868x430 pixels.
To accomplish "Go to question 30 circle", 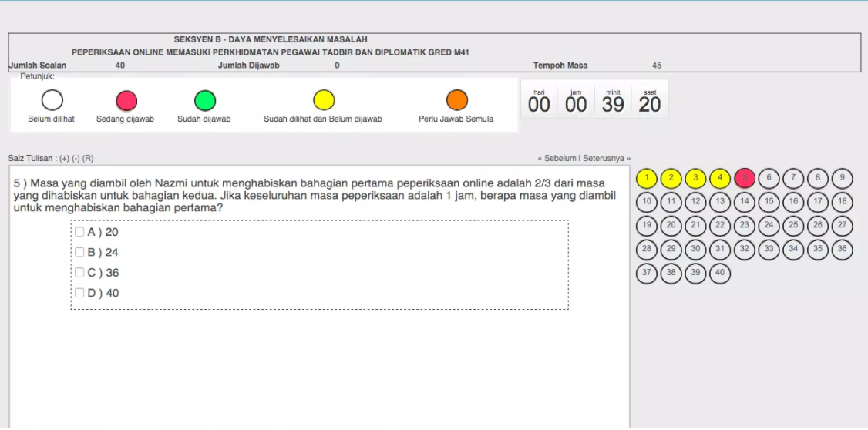I will 695,250.
